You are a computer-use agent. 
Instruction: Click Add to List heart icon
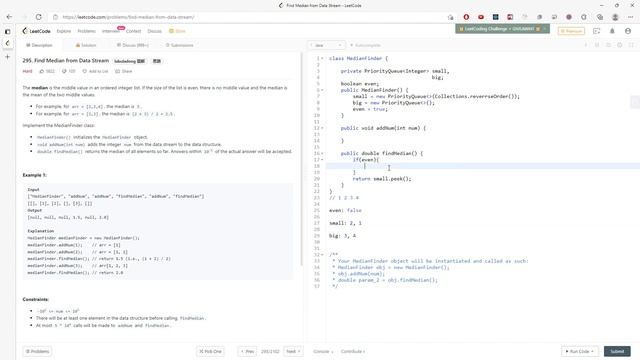pyautogui.click(x=85, y=71)
